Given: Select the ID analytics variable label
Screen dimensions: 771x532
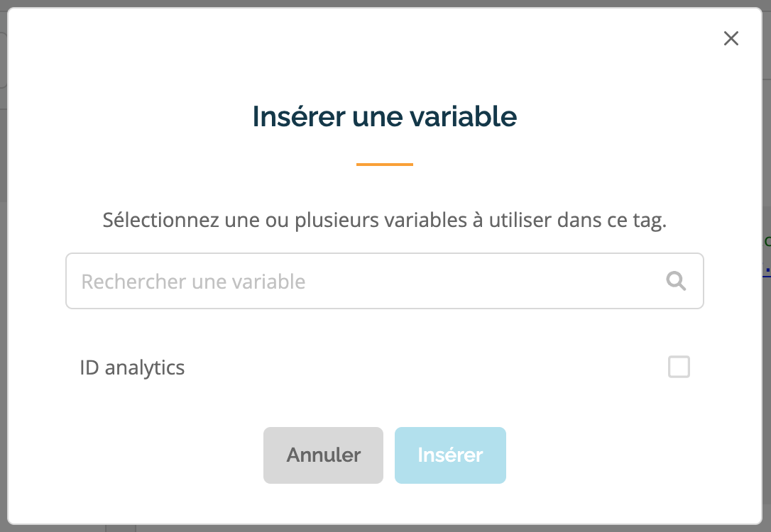Looking at the screenshot, I should point(132,368).
